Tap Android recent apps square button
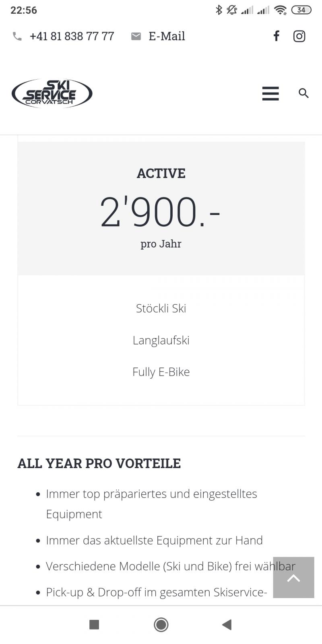Viewport: 322px width, 644px height. [x=94, y=624]
